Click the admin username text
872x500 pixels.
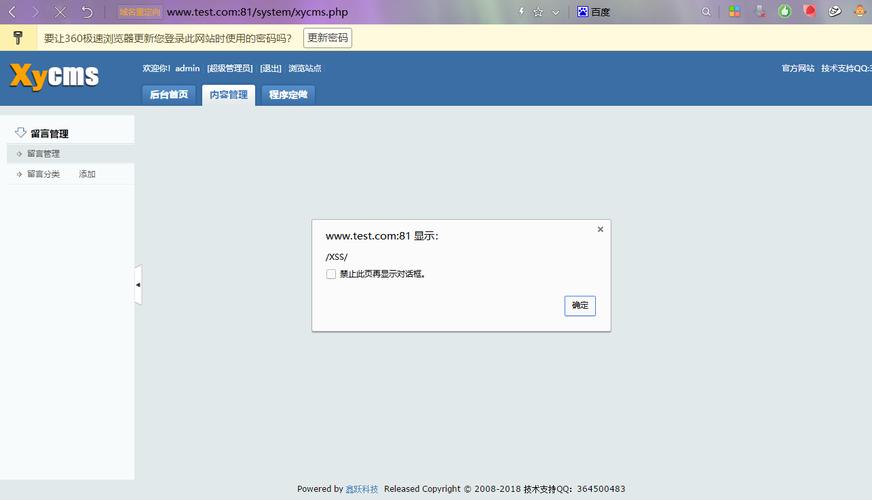(187, 68)
